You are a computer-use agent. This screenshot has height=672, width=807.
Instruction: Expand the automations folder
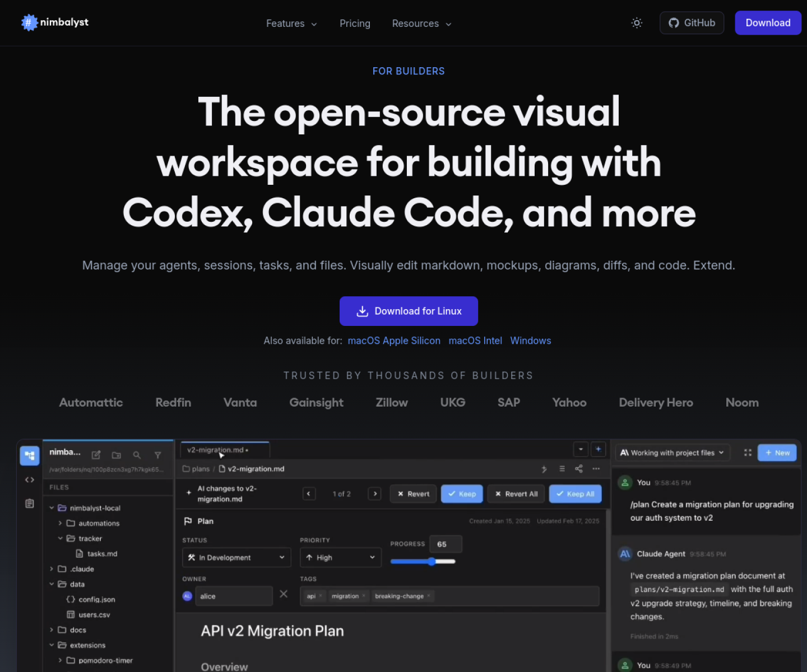click(x=60, y=523)
